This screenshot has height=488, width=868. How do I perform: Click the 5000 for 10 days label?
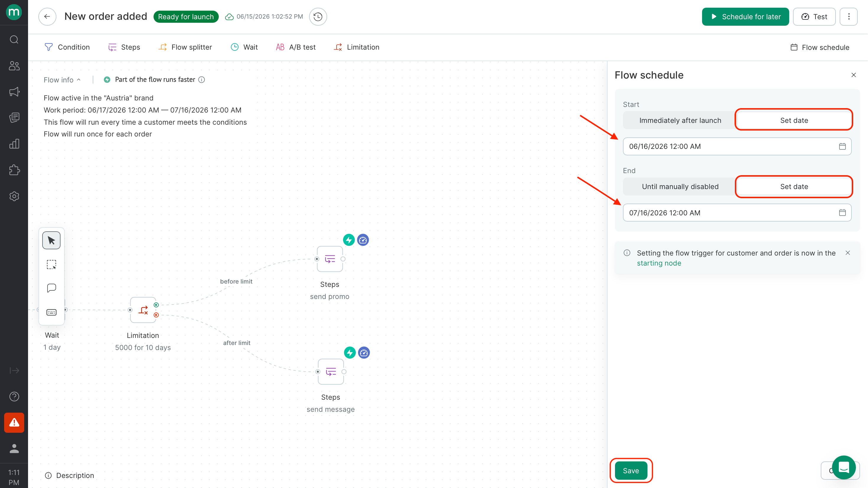tap(143, 348)
